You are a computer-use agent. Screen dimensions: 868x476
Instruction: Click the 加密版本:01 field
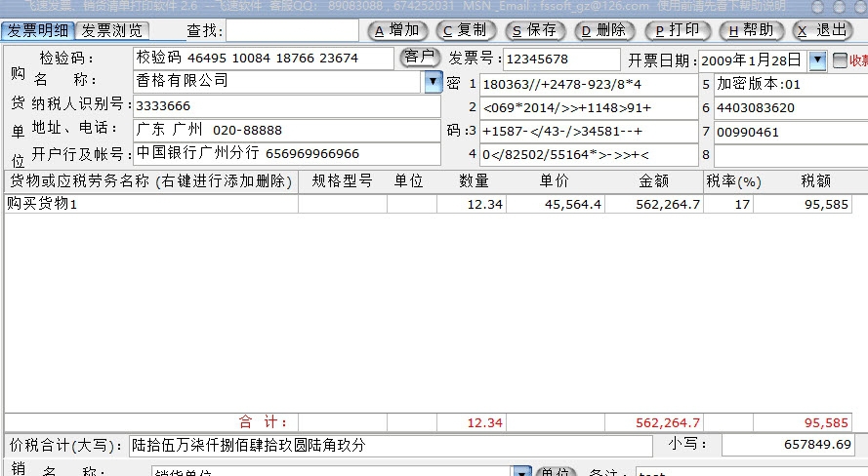[x=791, y=85]
